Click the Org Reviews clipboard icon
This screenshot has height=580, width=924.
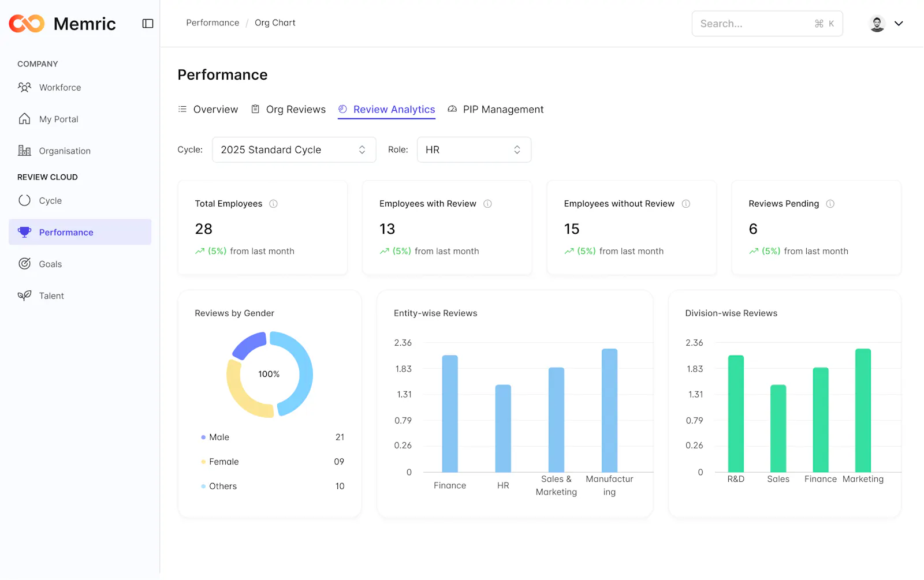255,109
